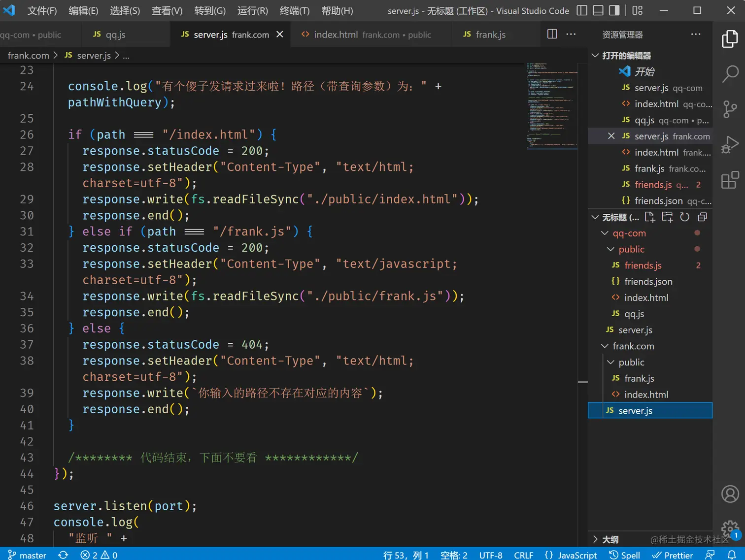The width and height of the screenshot is (745, 560).
Task: Click the Prettier status bar button
Action: (x=673, y=555)
